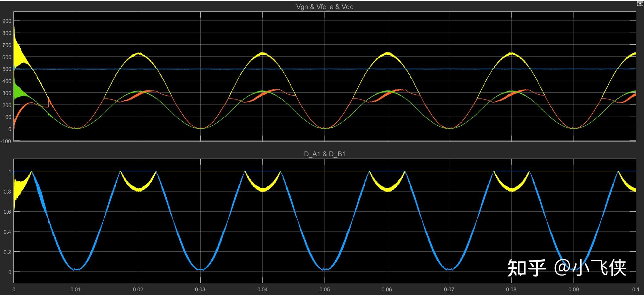This screenshot has height=295, width=644.
Task: Click the 0.4 duty-cycle axis label
Action: (7, 232)
